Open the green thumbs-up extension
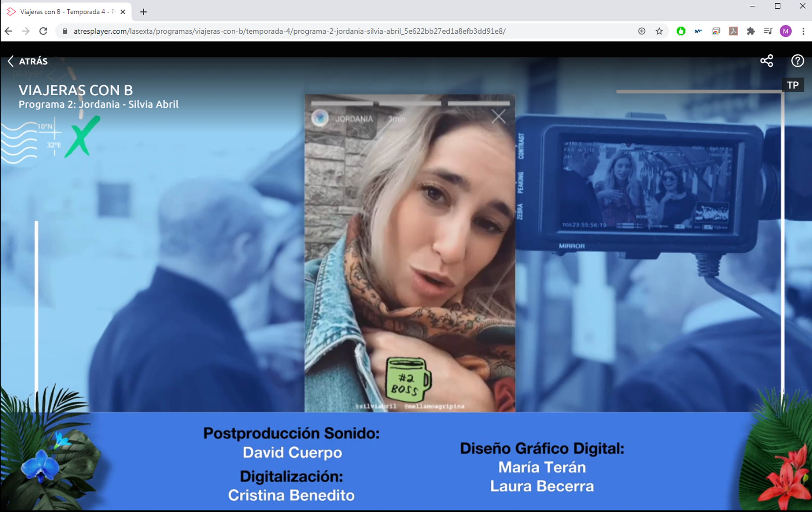Image resolution: width=812 pixels, height=512 pixels. 681,32
